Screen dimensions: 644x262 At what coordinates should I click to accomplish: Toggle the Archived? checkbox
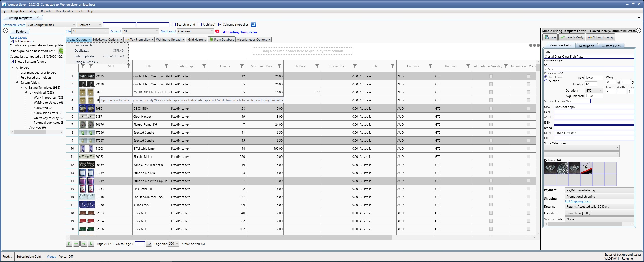[200, 25]
